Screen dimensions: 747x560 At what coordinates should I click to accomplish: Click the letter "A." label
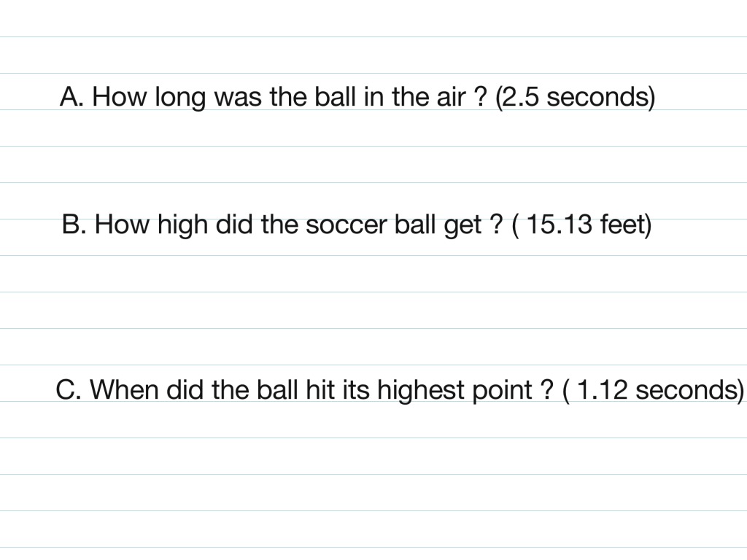point(72,97)
